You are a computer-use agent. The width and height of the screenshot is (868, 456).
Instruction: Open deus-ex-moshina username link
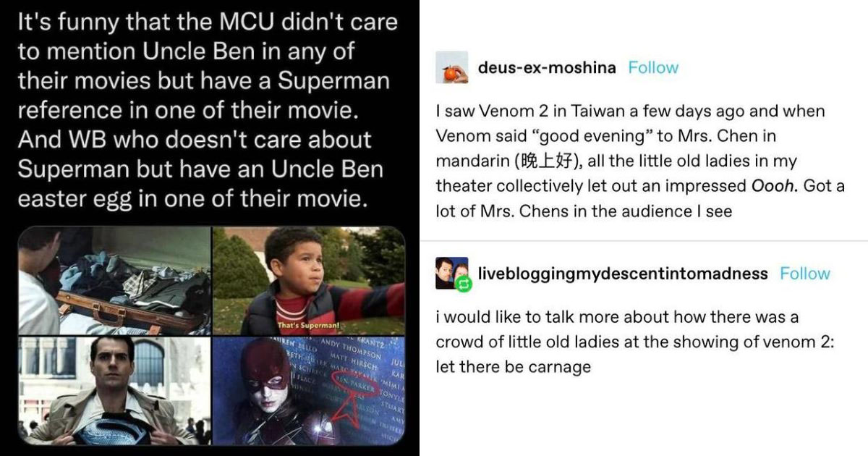[547, 68]
